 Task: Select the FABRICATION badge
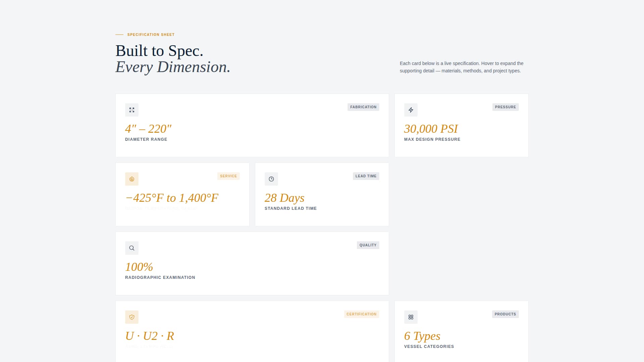click(363, 107)
